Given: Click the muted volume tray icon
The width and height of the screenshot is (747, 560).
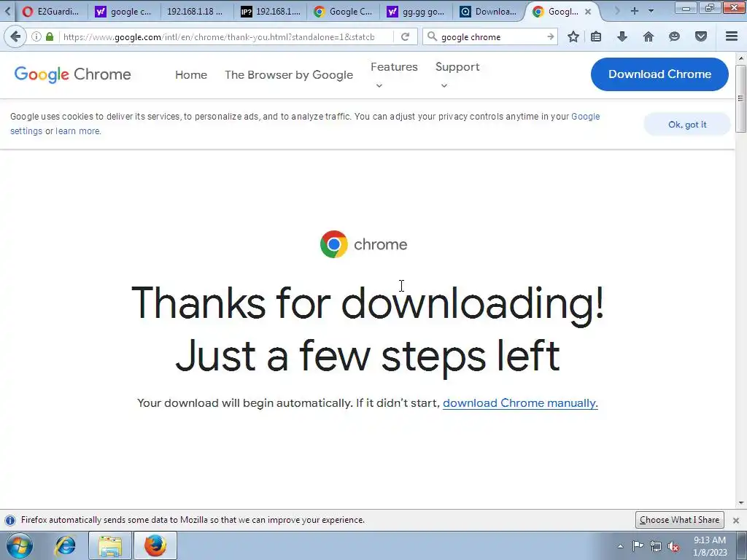Looking at the screenshot, I should [673, 546].
